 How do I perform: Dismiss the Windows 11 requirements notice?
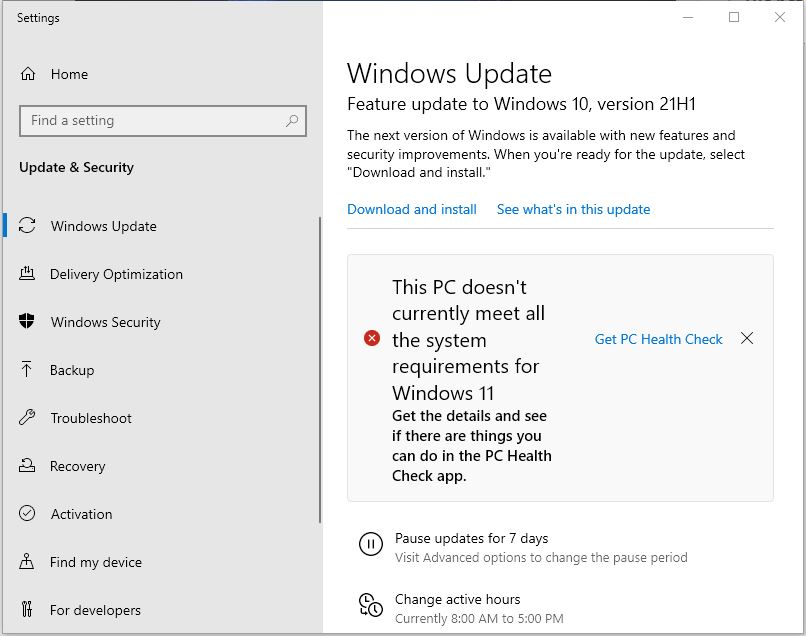747,338
